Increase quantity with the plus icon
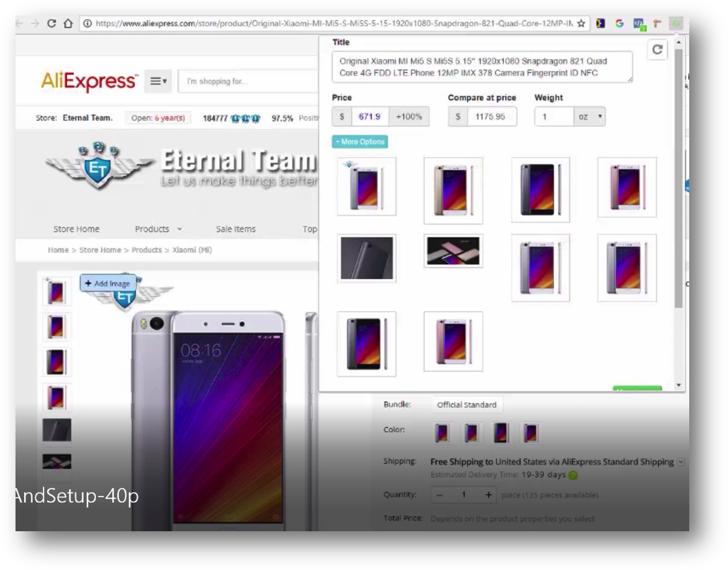The height and width of the screenshot is (570, 728). 488,495
